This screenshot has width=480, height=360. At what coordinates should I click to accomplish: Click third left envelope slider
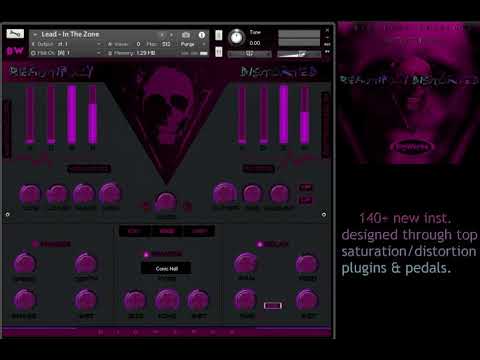(x=72, y=115)
